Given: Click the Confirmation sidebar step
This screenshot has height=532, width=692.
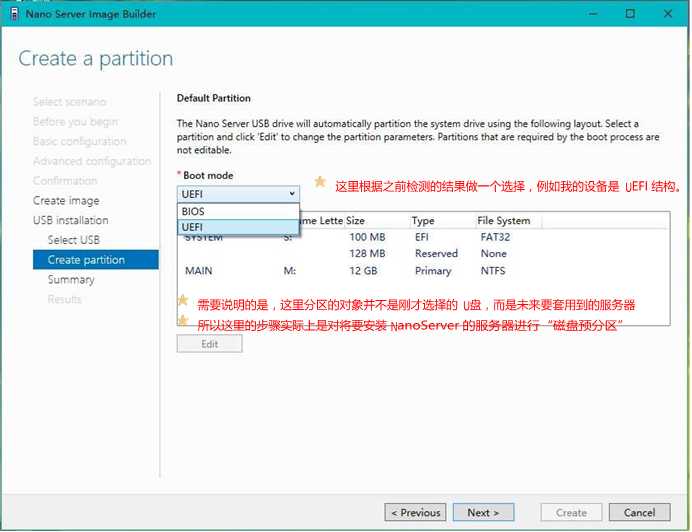Looking at the screenshot, I should 65,181.
